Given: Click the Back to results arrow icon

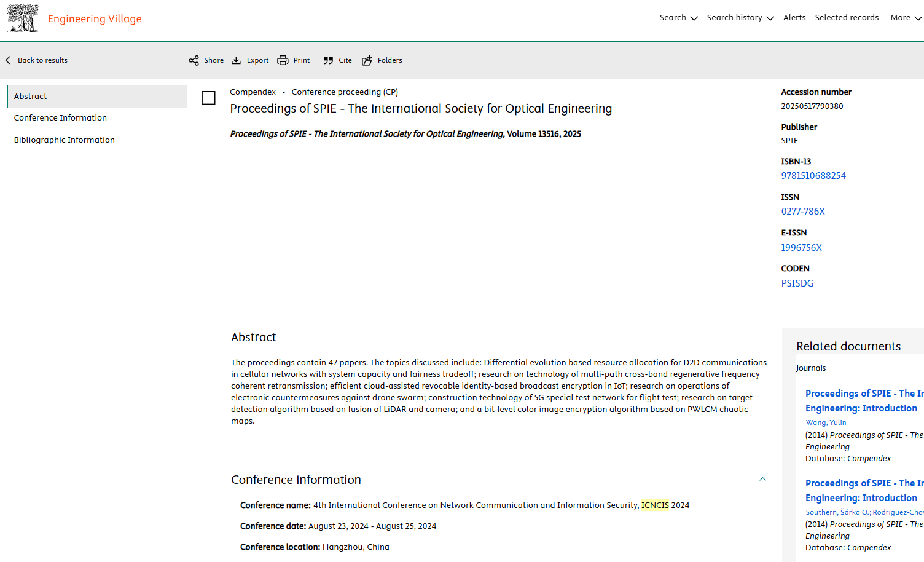Looking at the screenshot, I should point(8,60).
